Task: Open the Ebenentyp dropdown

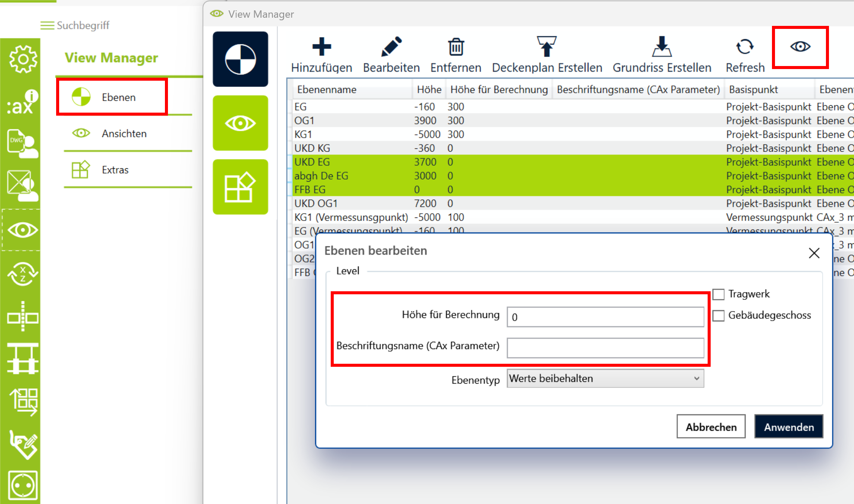Action: click(605, 378)
